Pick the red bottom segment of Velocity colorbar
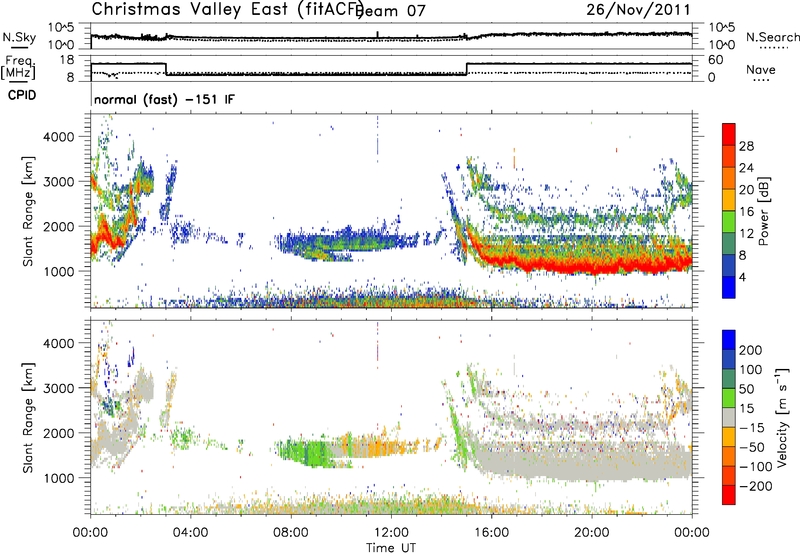800x554 pixels. (729, 495)
